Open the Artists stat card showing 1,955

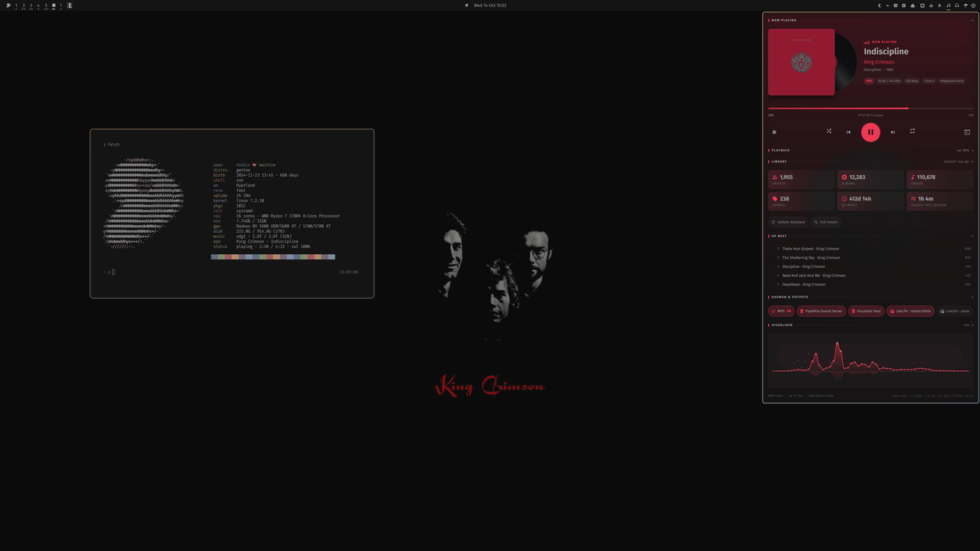click(802, 179)
